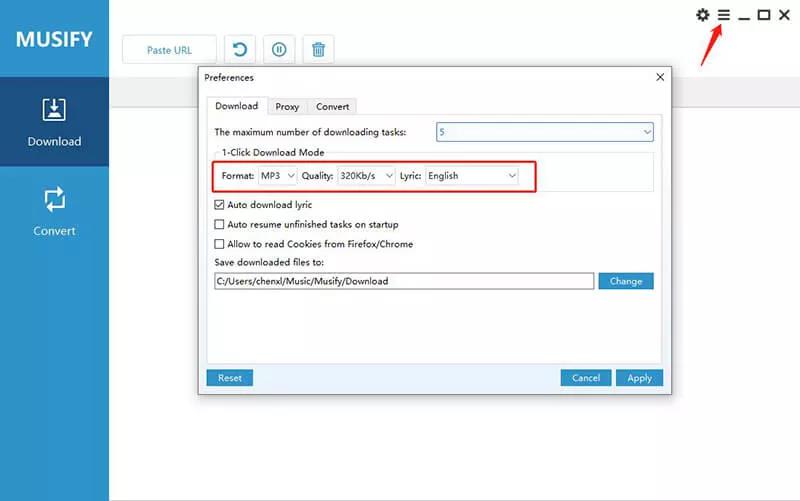Close the Preferences dialog

click(660, 77)
